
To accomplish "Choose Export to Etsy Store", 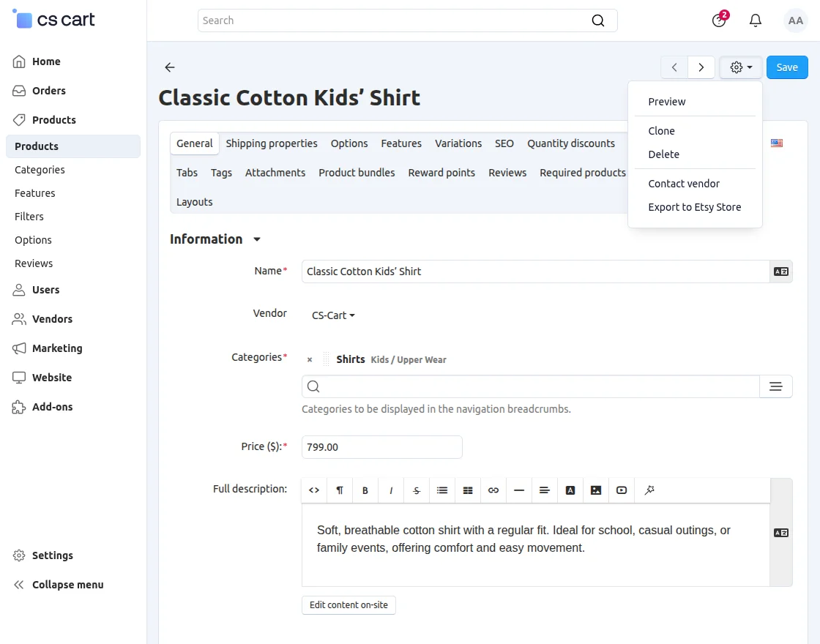I will (x=695, y=207).
